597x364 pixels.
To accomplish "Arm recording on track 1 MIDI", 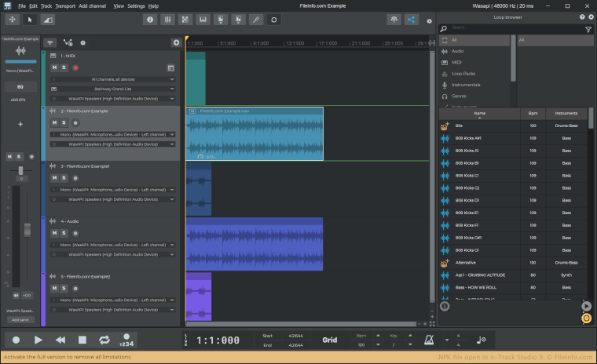I will point(75,68).
